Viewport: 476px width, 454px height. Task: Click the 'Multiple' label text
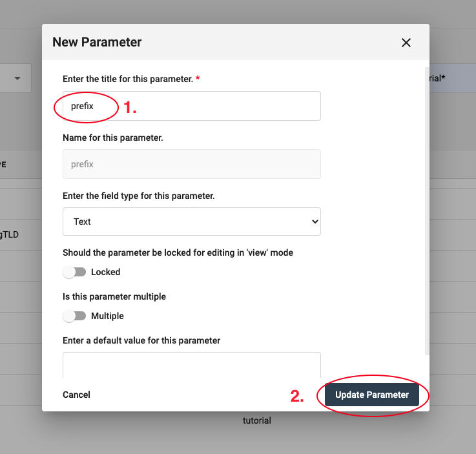tap(107, 316)
